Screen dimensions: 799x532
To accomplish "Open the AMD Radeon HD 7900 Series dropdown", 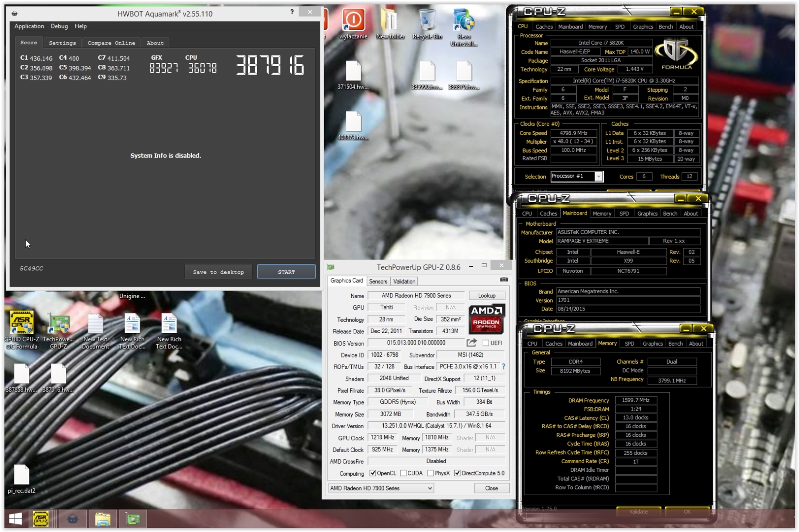I will pyautogui.click(x=381, y=488).
